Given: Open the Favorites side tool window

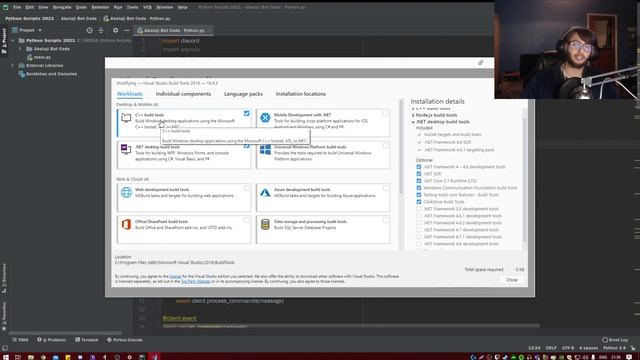Looking at the screenshot, I should click(4, 316).
